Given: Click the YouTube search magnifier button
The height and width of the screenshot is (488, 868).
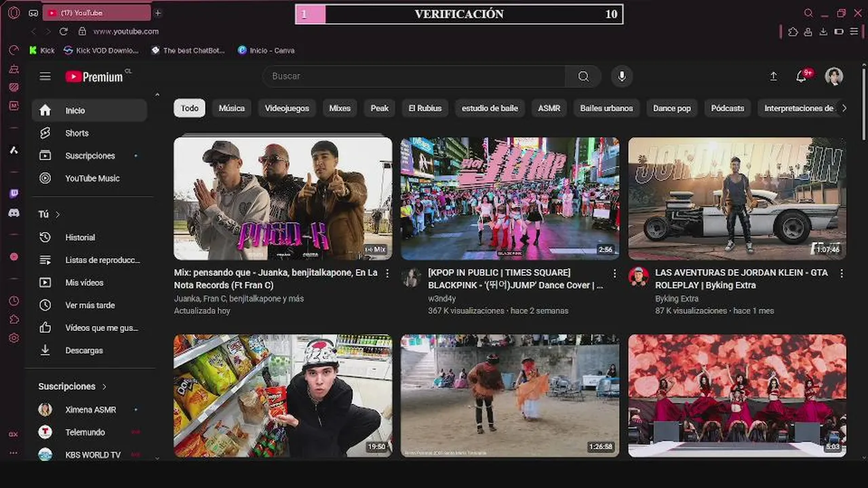Looking at the screenshot, I should click(x=583, y=77).
